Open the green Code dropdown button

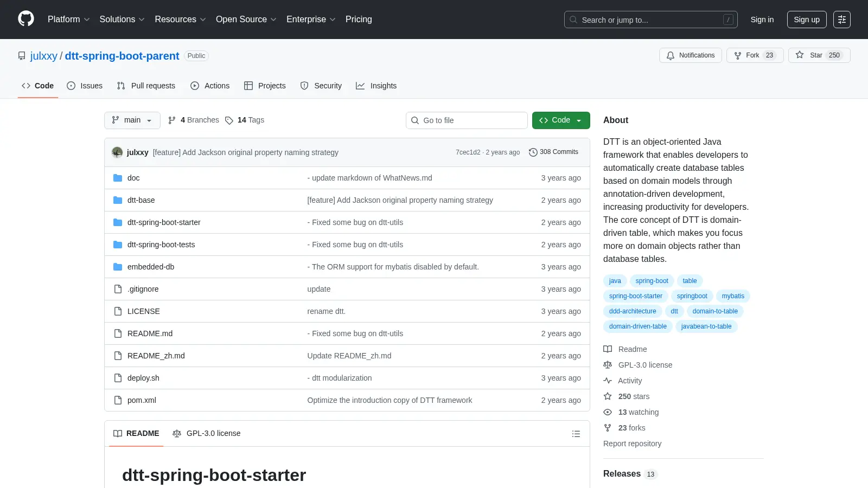pyautogui.click(x=561, y=120)
